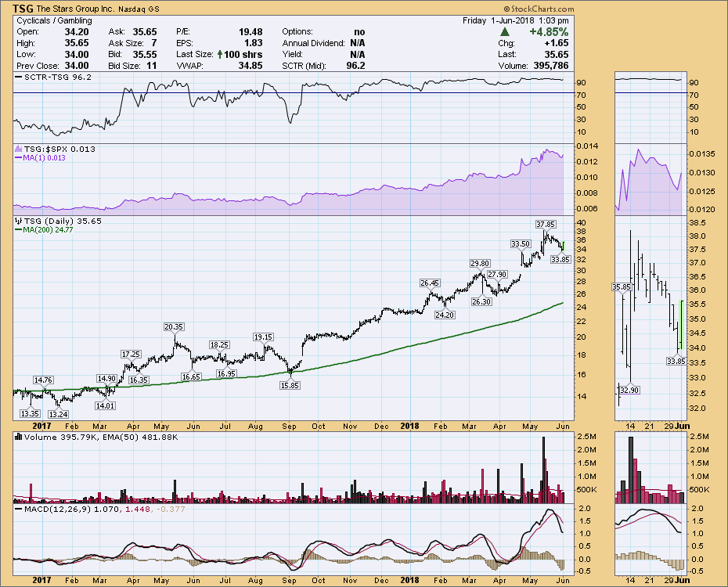Click the 29.80 price annotation
This screenshot has width=728, height=587.
pyautogui.click(x=480, y=263)
